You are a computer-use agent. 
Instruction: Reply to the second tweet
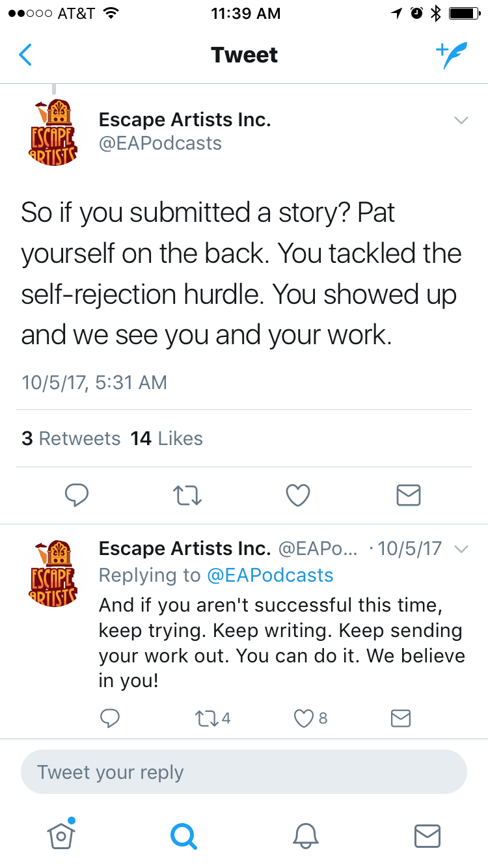coord(110,718)
